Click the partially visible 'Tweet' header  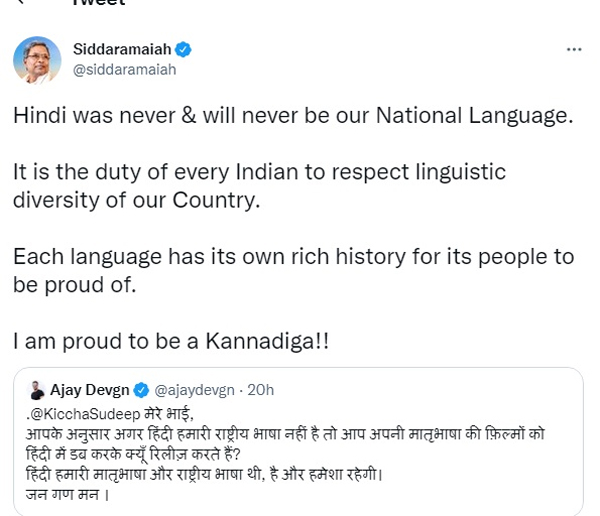pyautogui.click(x=102, y=4)
